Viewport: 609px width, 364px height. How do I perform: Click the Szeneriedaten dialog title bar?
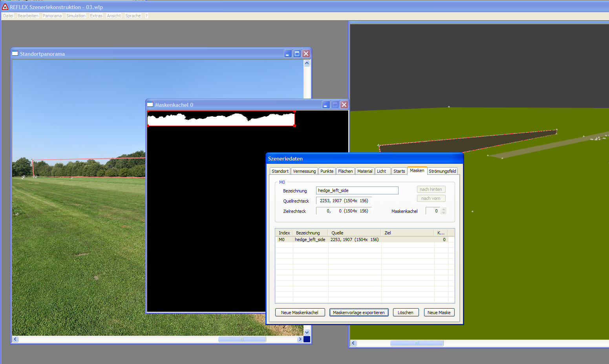(x=365, y=159)
